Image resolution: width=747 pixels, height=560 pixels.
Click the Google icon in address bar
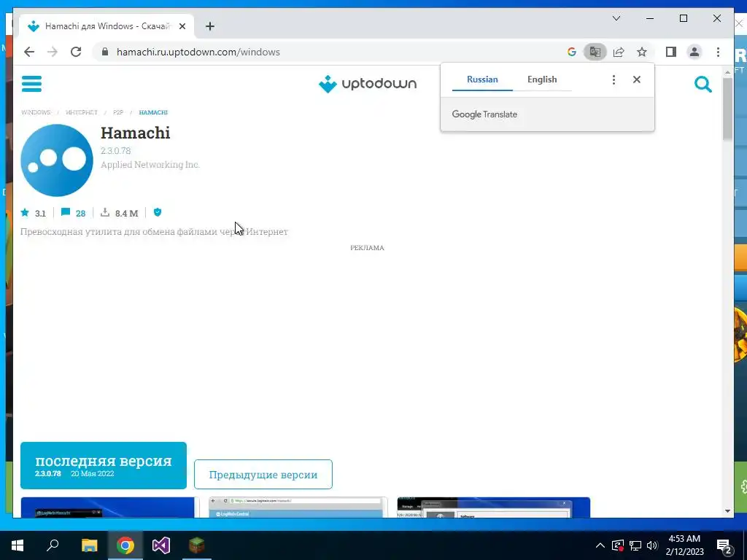point(572,52)
